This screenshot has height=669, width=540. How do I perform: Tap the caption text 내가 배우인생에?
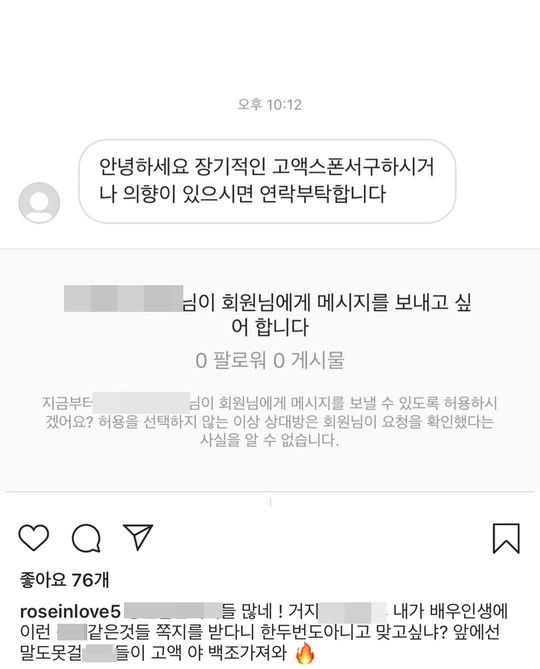[450, 611]
